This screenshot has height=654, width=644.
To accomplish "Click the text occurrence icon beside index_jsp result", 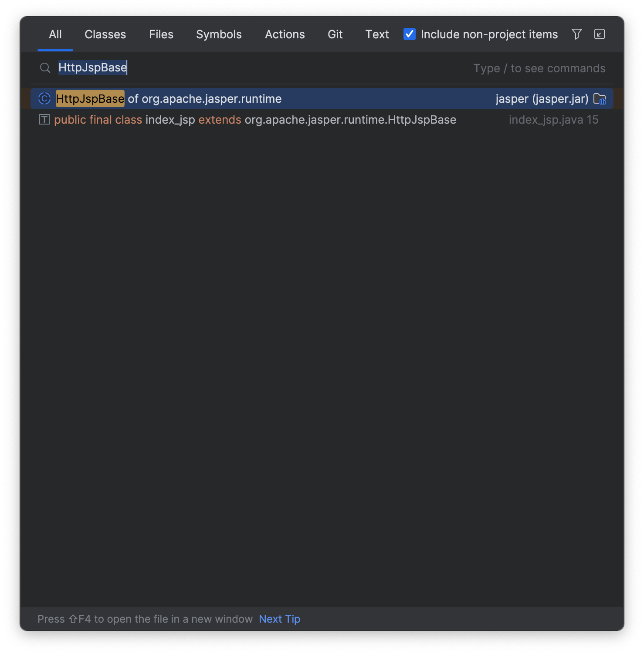I will tap(44, 119).
